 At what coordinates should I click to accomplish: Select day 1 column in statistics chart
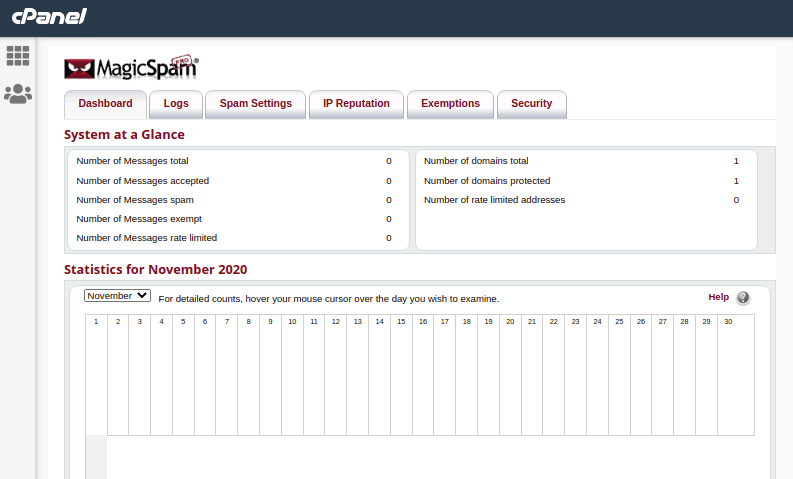pos(96,375)
